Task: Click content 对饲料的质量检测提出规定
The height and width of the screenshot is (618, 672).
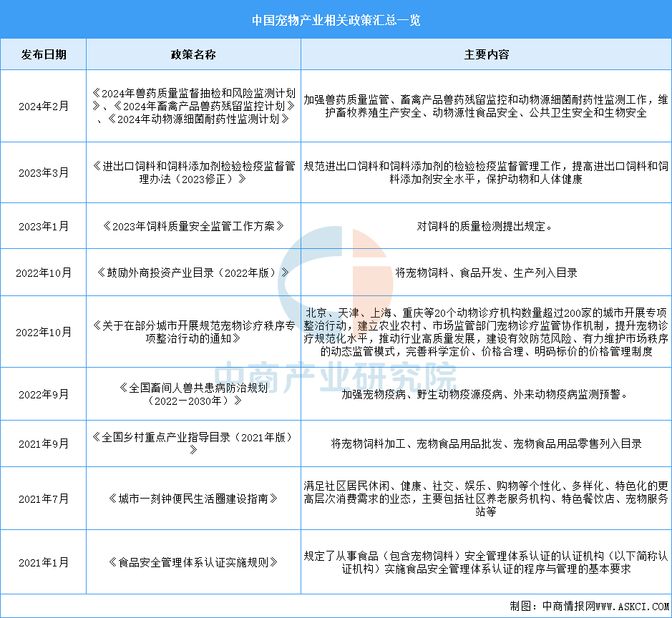Action: tap(486, 226)
